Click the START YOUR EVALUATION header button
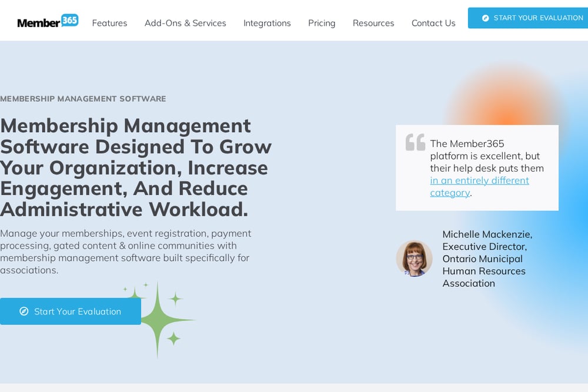 click(x=528, y=18)
